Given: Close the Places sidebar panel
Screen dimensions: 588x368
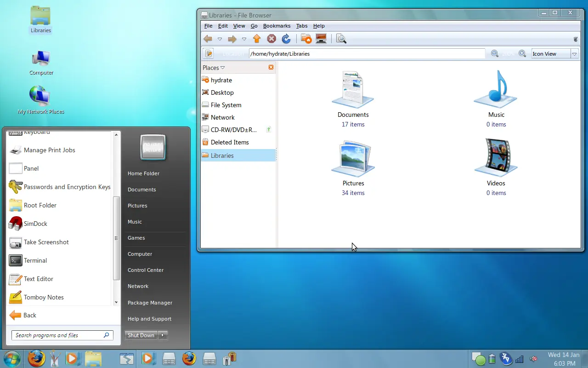Looking at the screenshot, I should pyautogui.click(x=271, y=67).
